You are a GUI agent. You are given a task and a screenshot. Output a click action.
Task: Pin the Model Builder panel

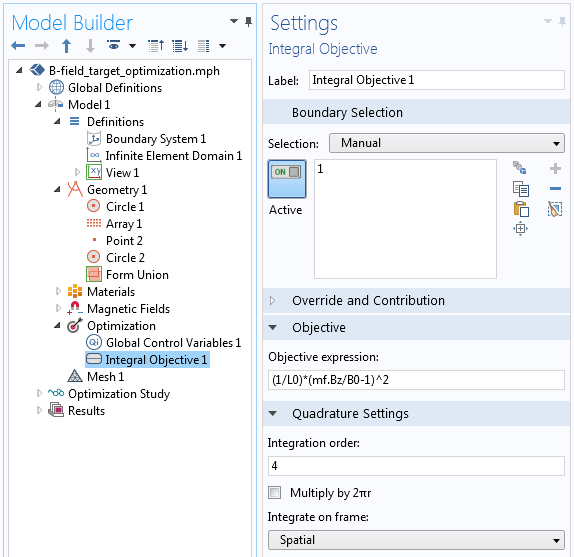click(249, 22)
